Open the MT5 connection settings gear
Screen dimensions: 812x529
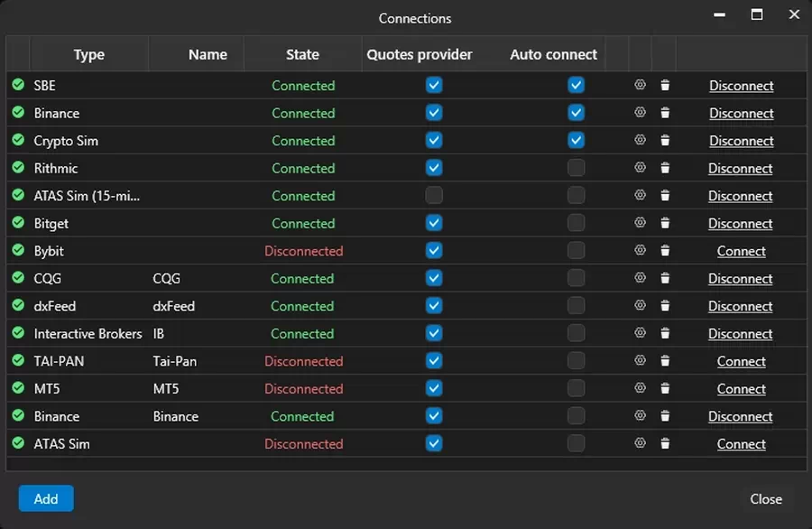coord(640,388)
